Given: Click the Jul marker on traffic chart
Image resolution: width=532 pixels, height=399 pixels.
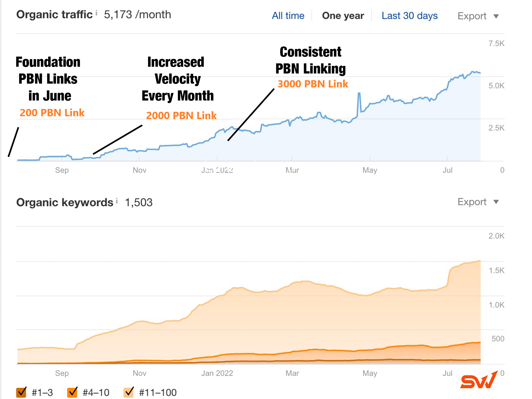Looking at the screenshot, I should point(447,170).
